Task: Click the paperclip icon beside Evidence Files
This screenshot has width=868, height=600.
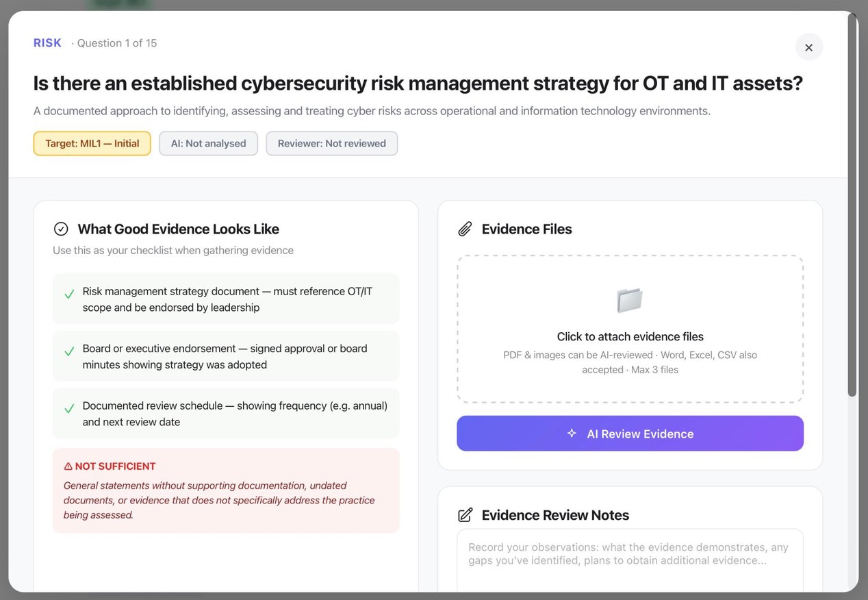Action: tap(465, 229)
